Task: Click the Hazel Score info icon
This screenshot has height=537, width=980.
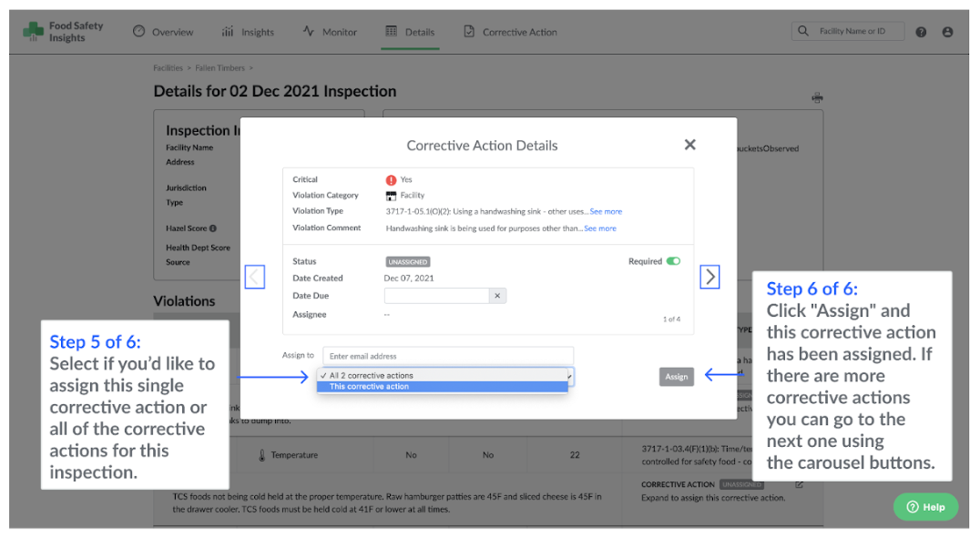Action: point(213,228)
